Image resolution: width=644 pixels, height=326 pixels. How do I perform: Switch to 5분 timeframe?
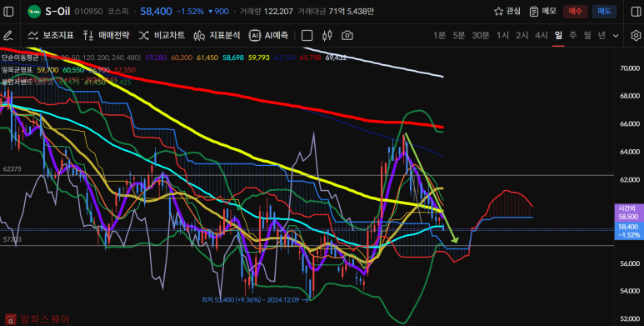click(x=458, y=35)
